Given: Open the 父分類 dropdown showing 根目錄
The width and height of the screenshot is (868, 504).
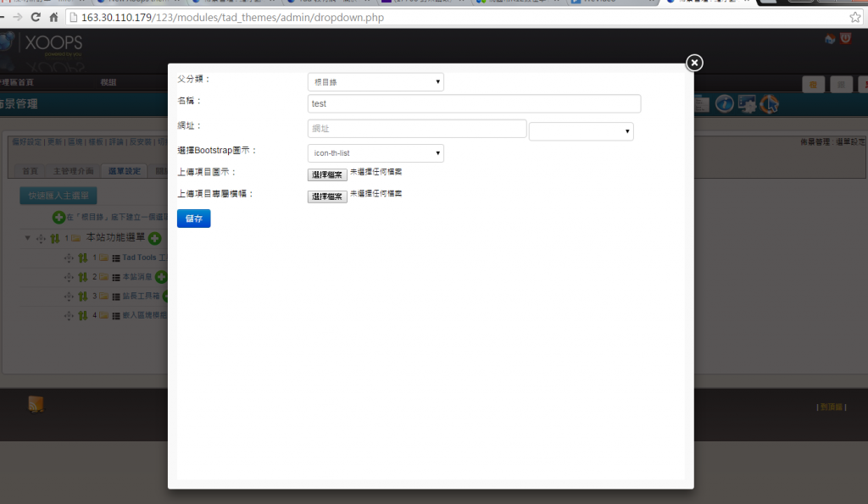Looking at the screenshot, I should pos(376,82).
